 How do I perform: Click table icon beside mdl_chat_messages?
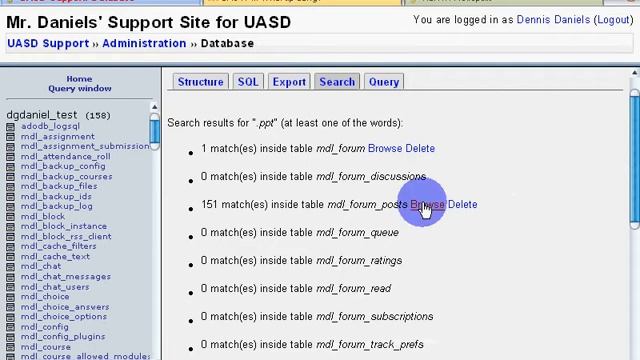(x=11, y=277)
